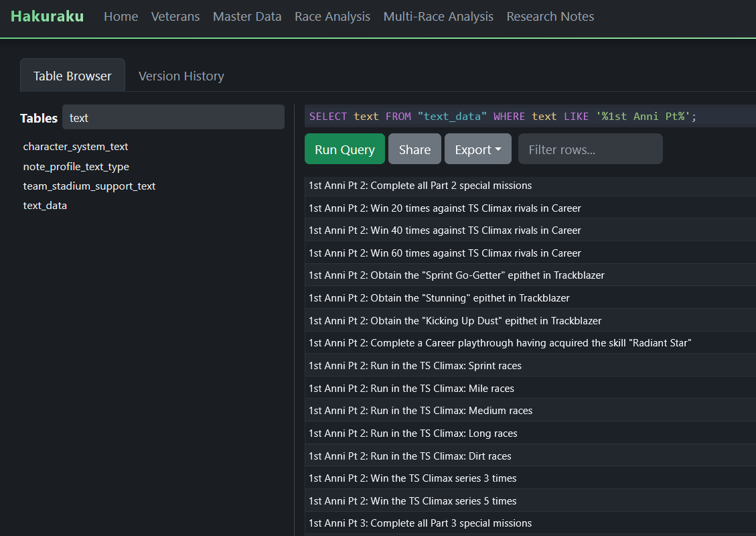756x536 pixels.
Task: Open Master Data in the navbar
Action: (247, 16)
